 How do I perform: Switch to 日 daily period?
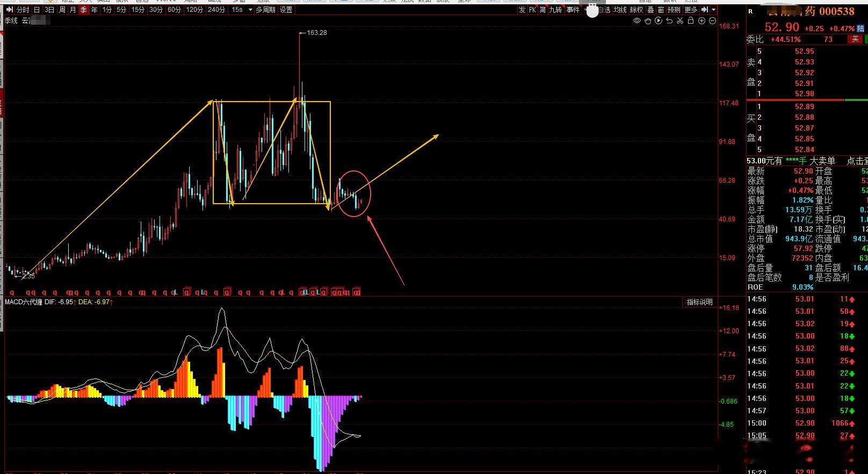[x=37, y=10]
